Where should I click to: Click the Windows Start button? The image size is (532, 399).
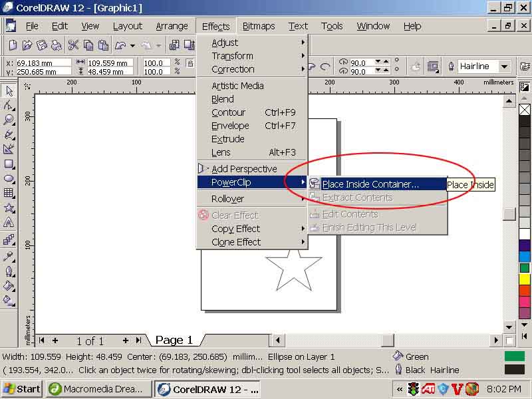point(22,389)
